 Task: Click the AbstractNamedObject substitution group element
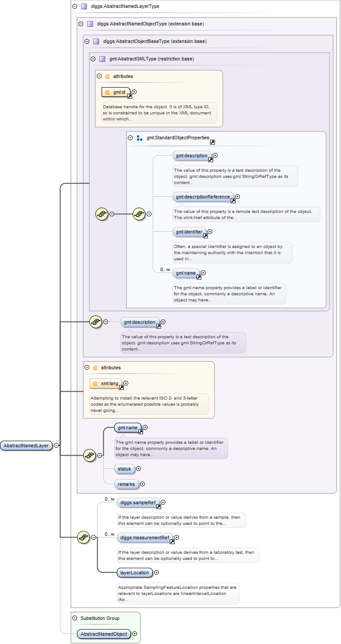[104, 634]
